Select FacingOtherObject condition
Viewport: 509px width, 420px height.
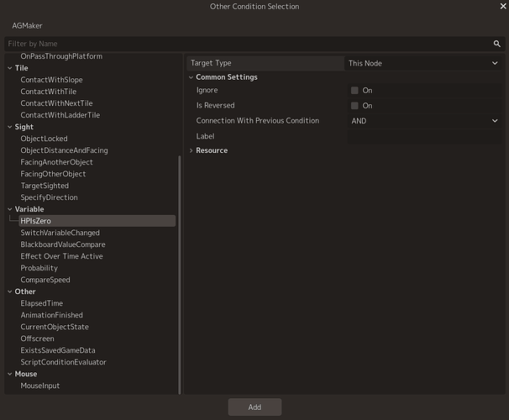point(53,174)
